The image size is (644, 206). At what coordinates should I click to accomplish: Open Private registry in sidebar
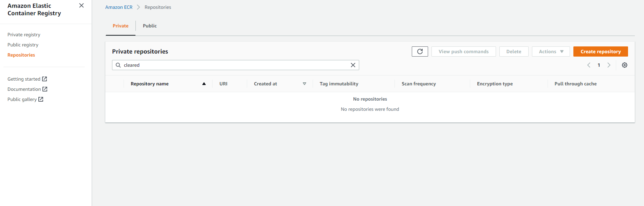[x=24, y=35]
